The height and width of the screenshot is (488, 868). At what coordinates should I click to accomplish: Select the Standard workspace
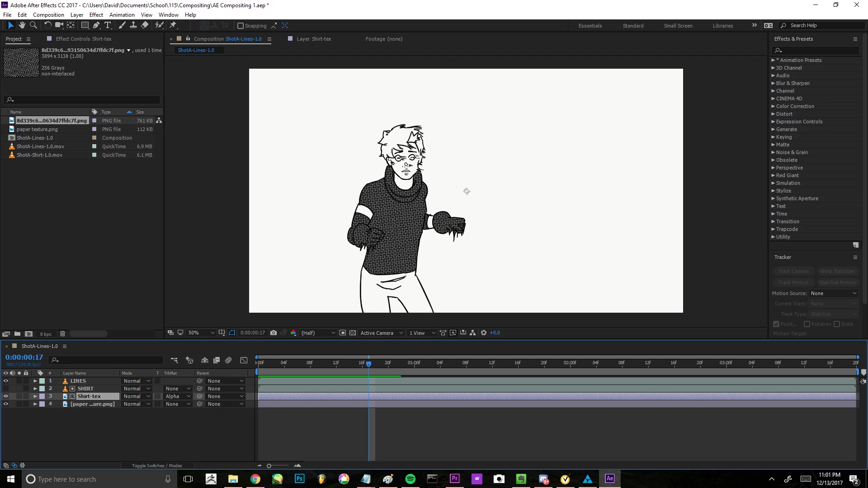tap(633, 26)
